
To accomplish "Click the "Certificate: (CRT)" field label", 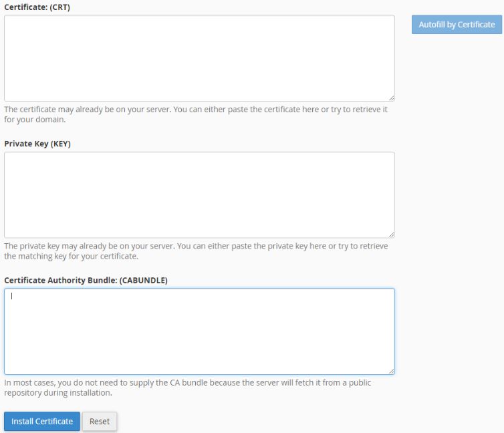I will (x=37, y=7).
